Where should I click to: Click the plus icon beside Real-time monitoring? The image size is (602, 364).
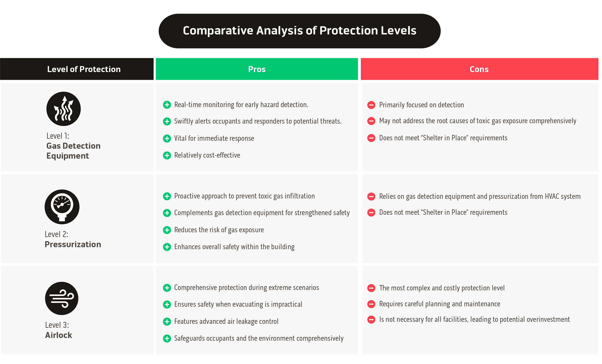pos(167,105)
